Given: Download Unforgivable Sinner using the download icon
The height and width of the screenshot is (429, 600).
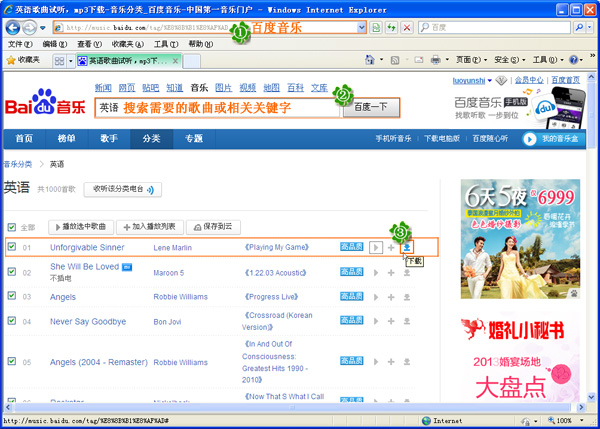Looking at the screenshot, I should (x=407, y=248).
